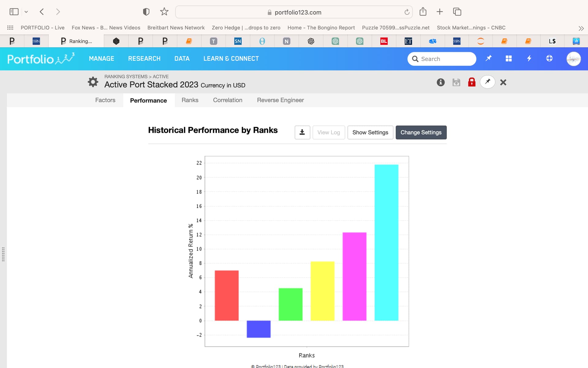Click the download chart icon button

[x=302, y=132]
